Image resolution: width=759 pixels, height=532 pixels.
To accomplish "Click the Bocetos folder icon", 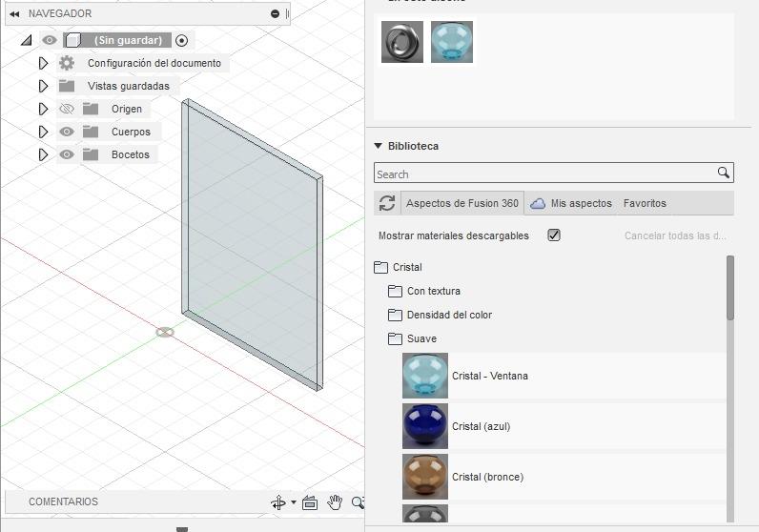I will 91,154.
